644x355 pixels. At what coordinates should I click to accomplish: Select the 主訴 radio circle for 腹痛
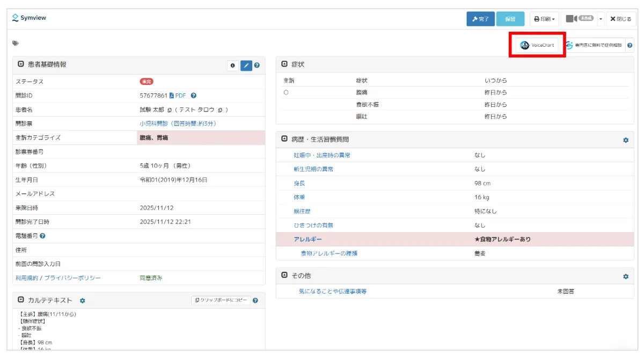pyautogui.click(x=286, y=92)
